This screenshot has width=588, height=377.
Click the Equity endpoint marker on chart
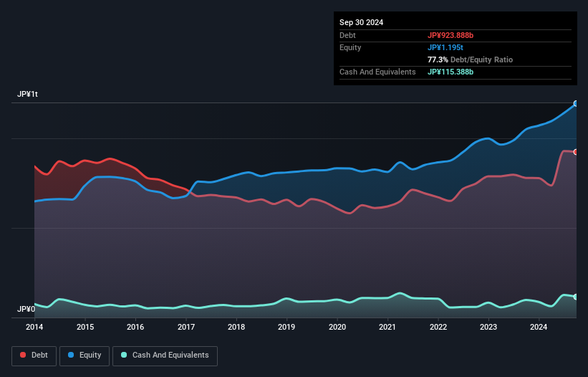click(576, 103)
